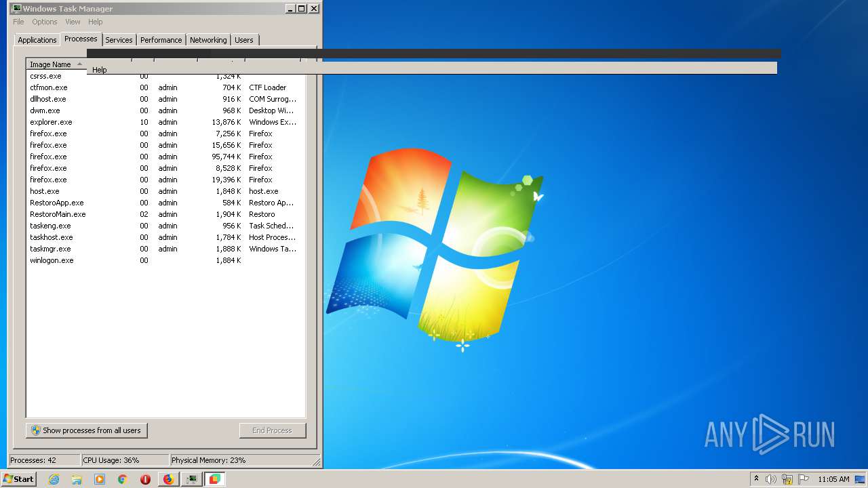Image resolution: width=868 pixels, height=488 pixels.
Task: Show hidden tray icons arrow
Action: click(757, 479)
